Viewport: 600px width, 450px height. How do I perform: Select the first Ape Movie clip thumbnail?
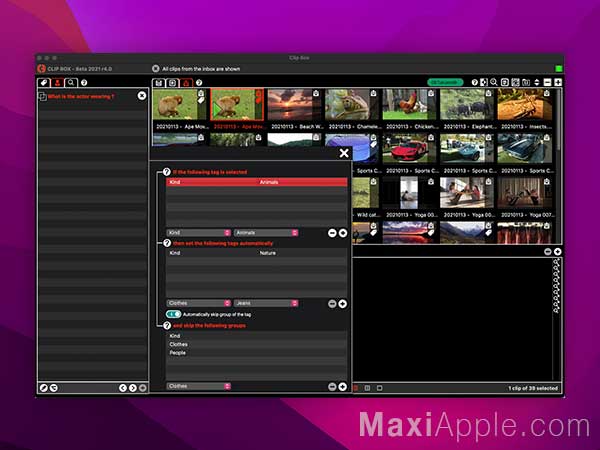pyautogui.click(x=179, y=104)
